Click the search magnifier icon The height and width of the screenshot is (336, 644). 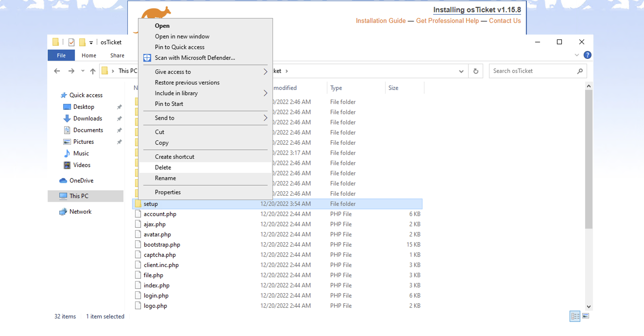tap(580, 71)
